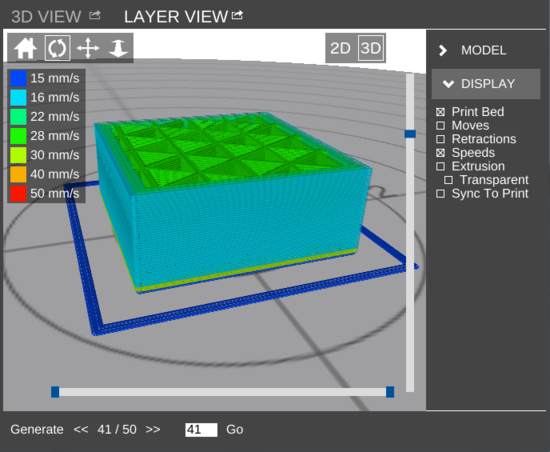Switch to the LAYER VIEW tab
The width and height of the screenshot is (550, 452).
(176, 16)
